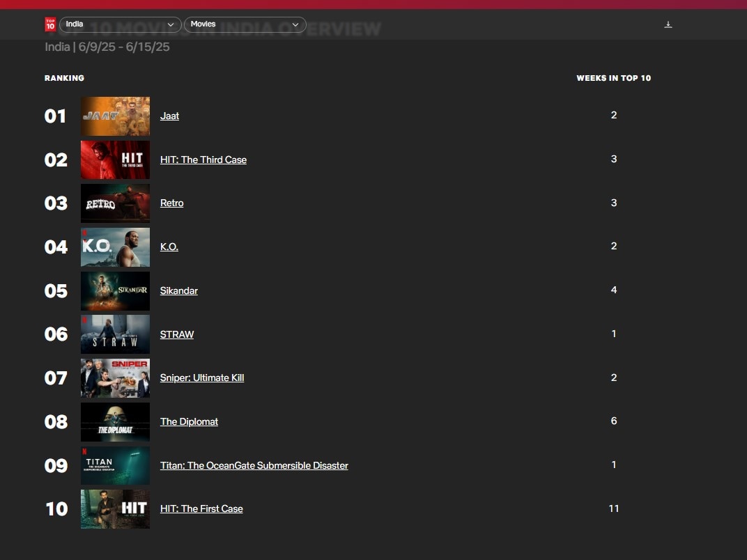Click the Sniper poster thumbnail
747x560 pixels.
tap(115, 378)
